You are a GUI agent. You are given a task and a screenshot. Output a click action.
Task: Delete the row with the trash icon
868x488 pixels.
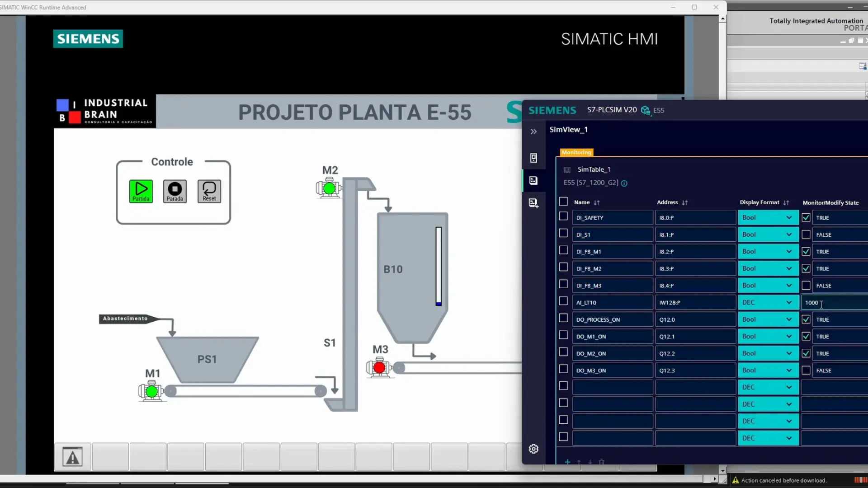601,462
